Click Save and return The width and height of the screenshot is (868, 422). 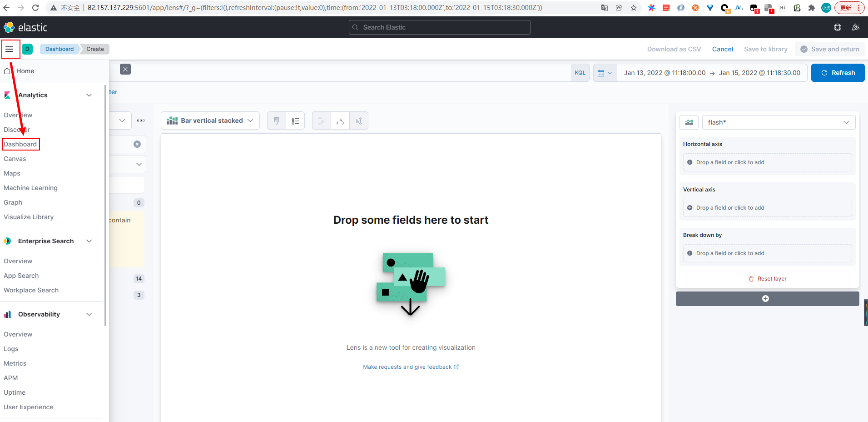pos(830,49)
